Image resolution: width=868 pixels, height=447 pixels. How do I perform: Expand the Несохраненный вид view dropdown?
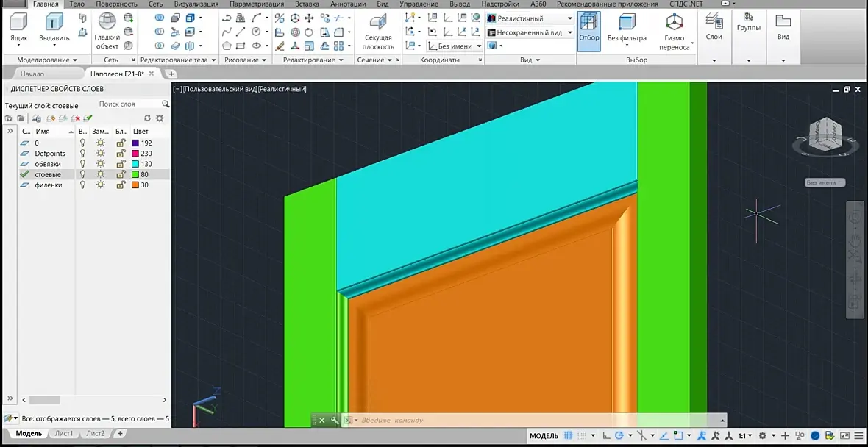coord(530,32)
